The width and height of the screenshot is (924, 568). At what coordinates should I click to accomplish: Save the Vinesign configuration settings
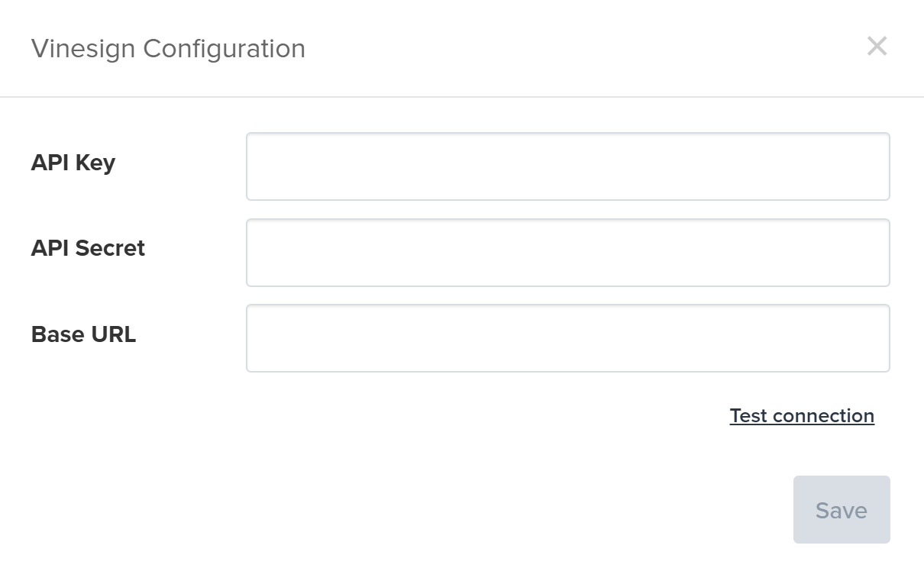pos(842,510)
